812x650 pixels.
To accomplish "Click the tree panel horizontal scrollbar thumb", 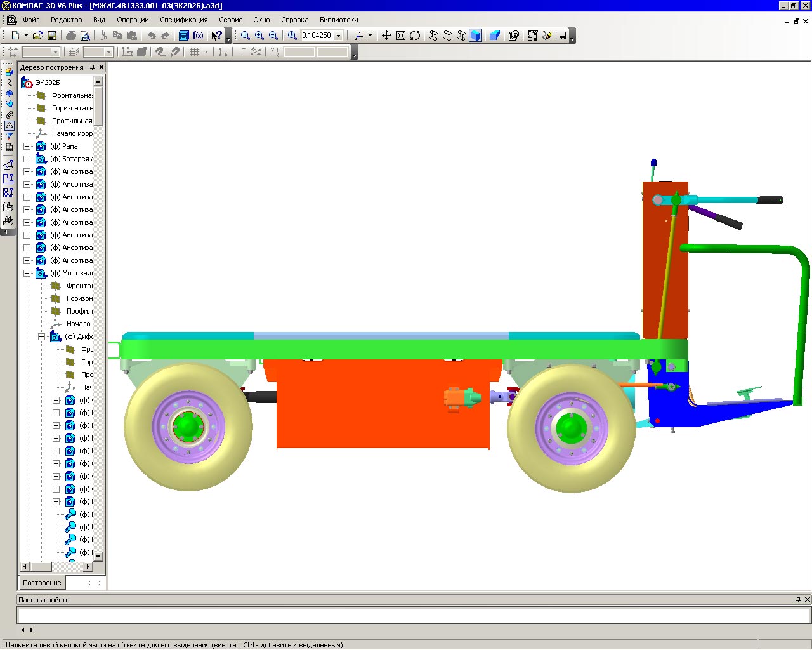I will [x=41, y=566].
